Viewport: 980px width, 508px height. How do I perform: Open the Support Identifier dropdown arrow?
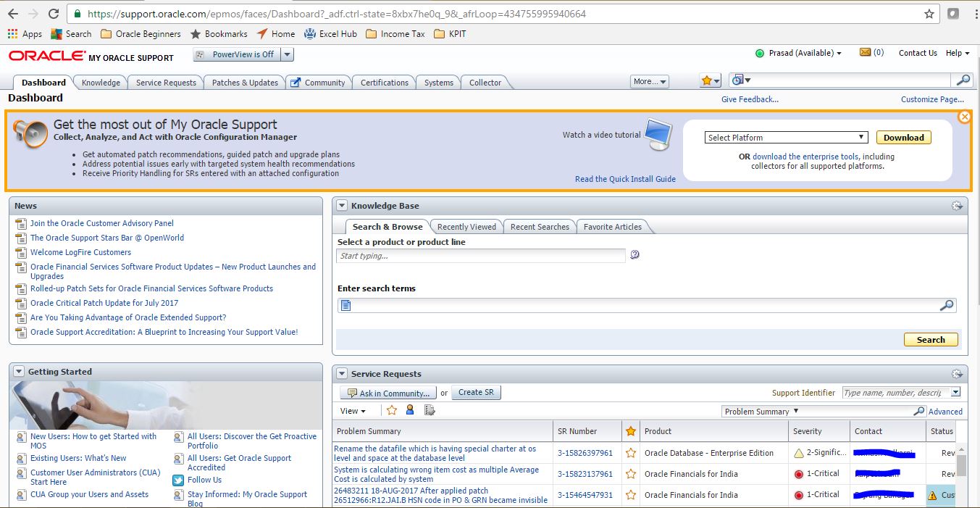tap(955, 392)
